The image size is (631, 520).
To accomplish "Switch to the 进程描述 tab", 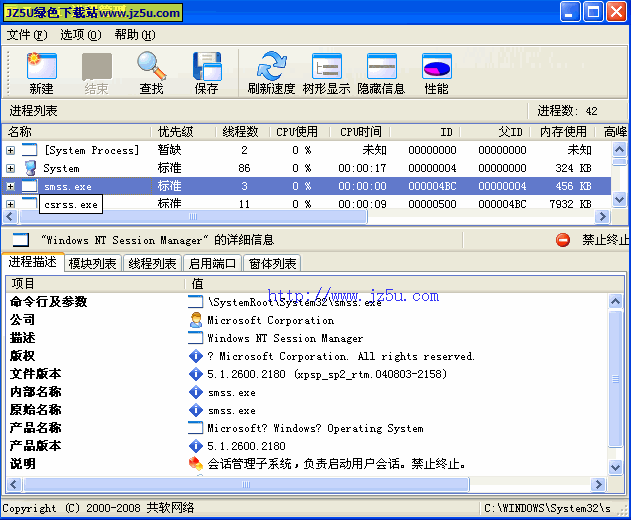I will pyautogui.click(x=33, y=262).
